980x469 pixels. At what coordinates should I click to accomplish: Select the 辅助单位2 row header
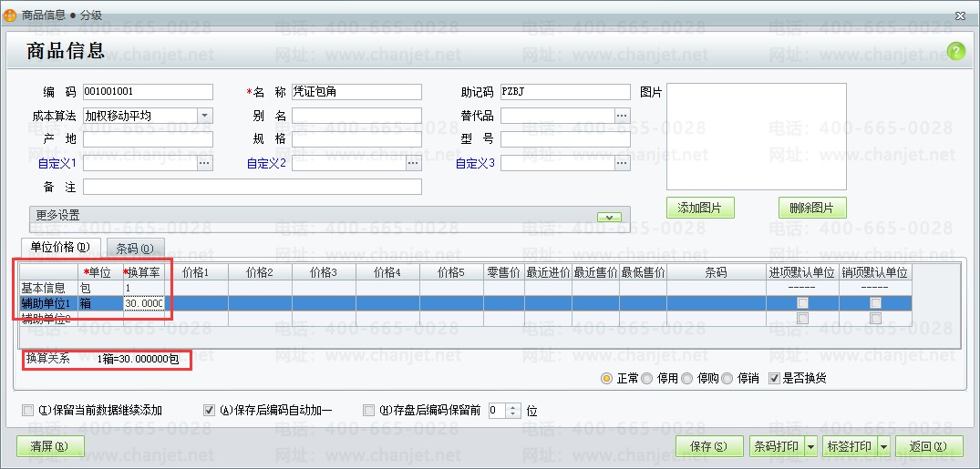click(48, 319)
